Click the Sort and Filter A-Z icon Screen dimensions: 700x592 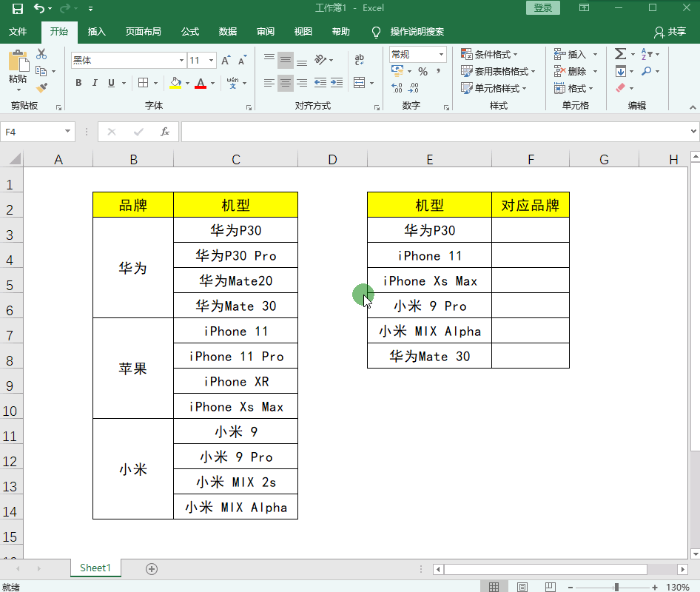(x=647, y=54)
